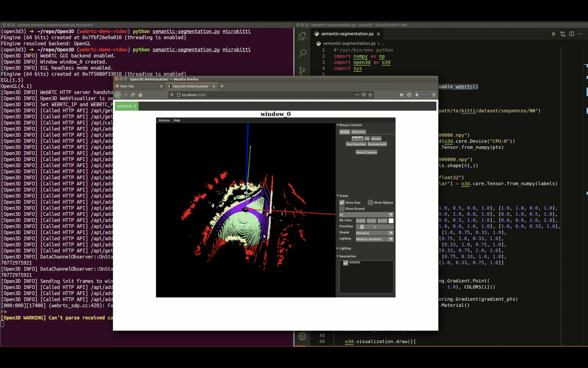This screenshot has width=588, height=368.
Task: Collapse the Scene section
Action: [x=338, y=196]
